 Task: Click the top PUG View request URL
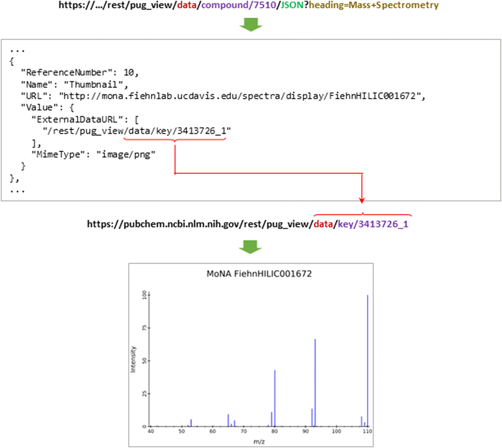point(249,5)
